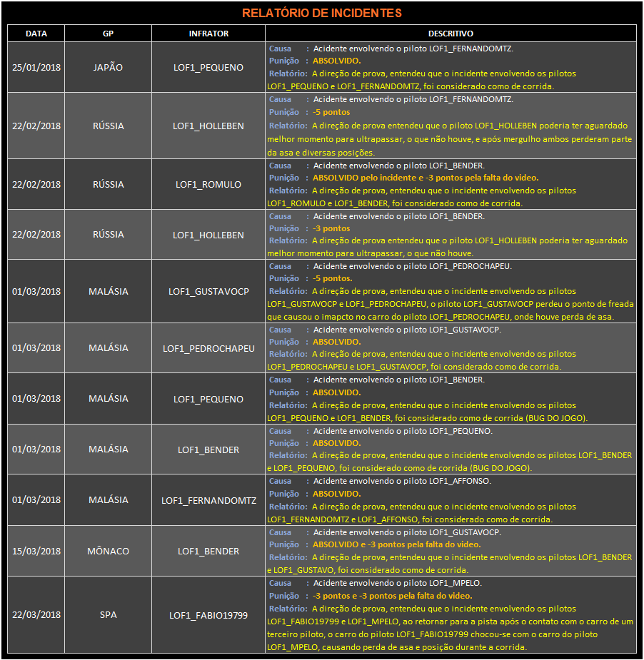Click the date 25/01/2018
The width and height of the screenshot is (644, 660).
pyautogui.click(x=36, y=67)
